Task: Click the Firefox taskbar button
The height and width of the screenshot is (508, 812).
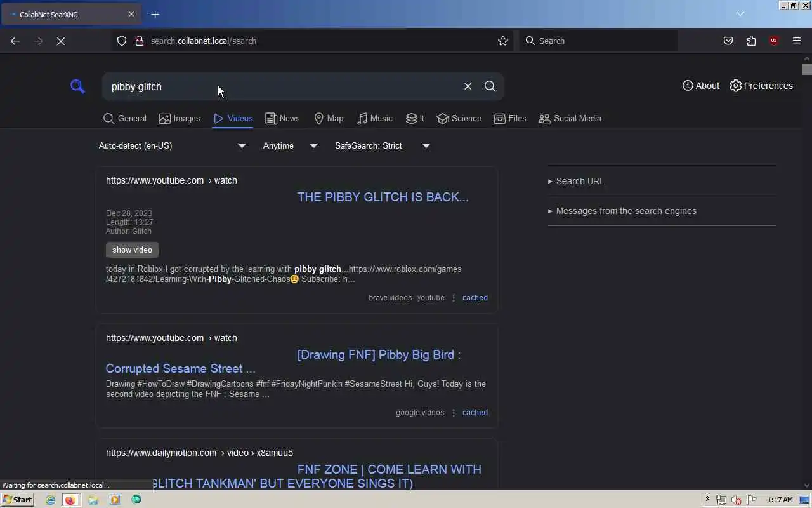Action: tap(70, 500)
